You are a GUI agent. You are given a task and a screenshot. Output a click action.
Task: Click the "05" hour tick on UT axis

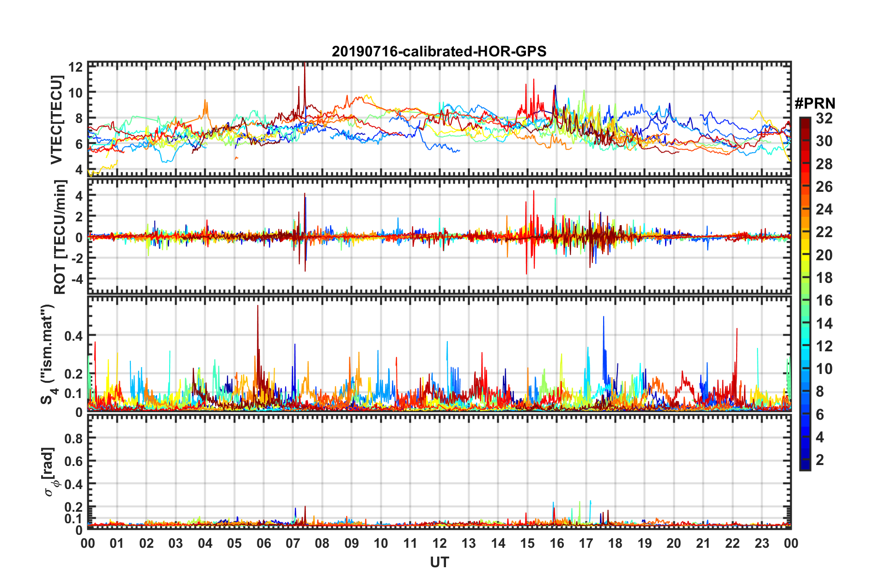[234, 543]
